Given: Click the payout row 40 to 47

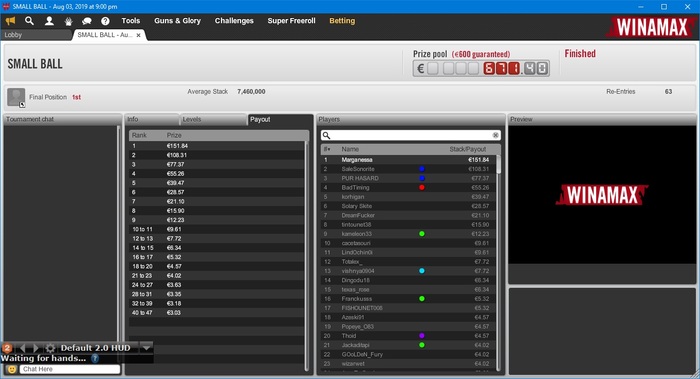Looking at the screenshot, I should 216,313.
